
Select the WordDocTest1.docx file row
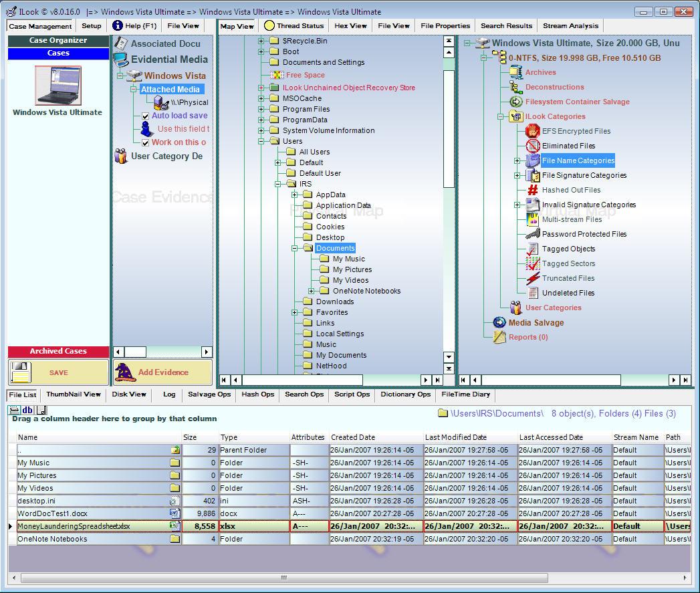pos(349,513)
